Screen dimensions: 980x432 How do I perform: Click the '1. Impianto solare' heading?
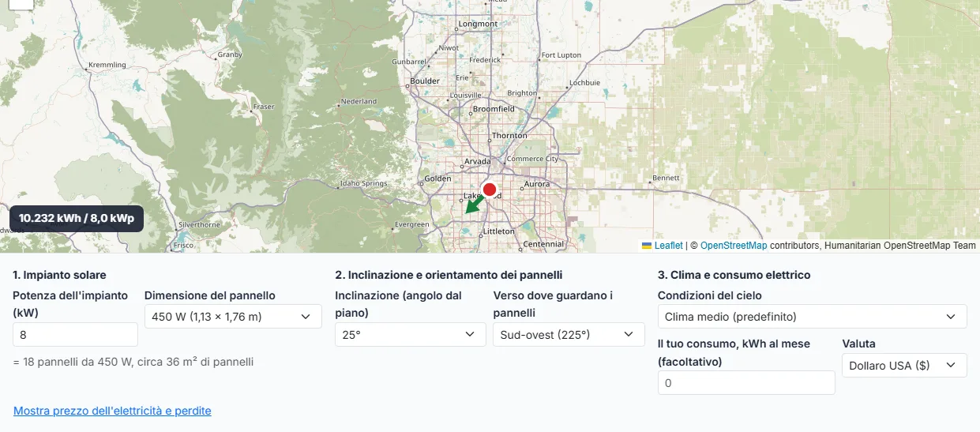pos(59,276)
